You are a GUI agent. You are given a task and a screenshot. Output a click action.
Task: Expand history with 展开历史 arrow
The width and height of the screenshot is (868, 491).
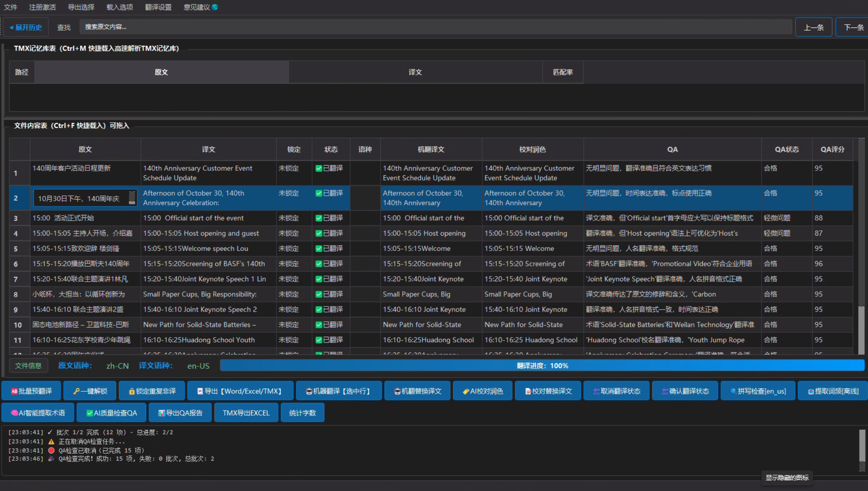pos(26,28)
